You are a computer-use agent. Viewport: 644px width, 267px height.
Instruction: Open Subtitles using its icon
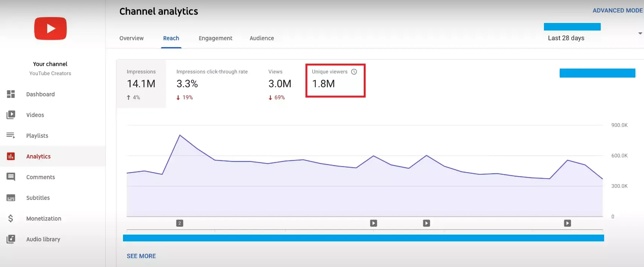tap(11, 198)
